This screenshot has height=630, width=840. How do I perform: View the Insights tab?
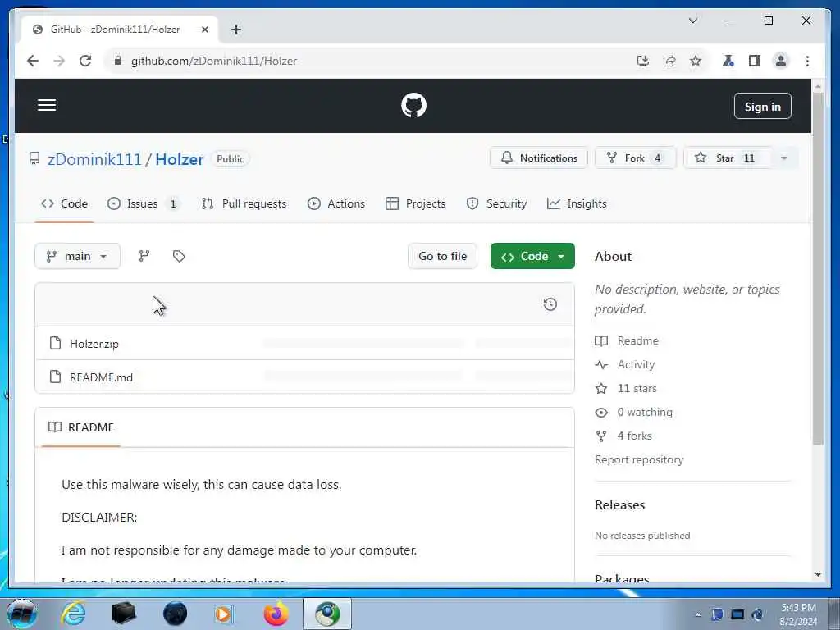(577, 203)
